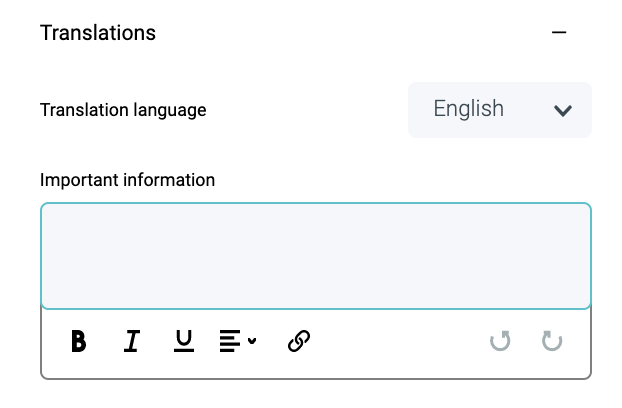Click the Translations section heading
Image resolution: width=622 pixels, height=408 pixels.
[98, 33]
